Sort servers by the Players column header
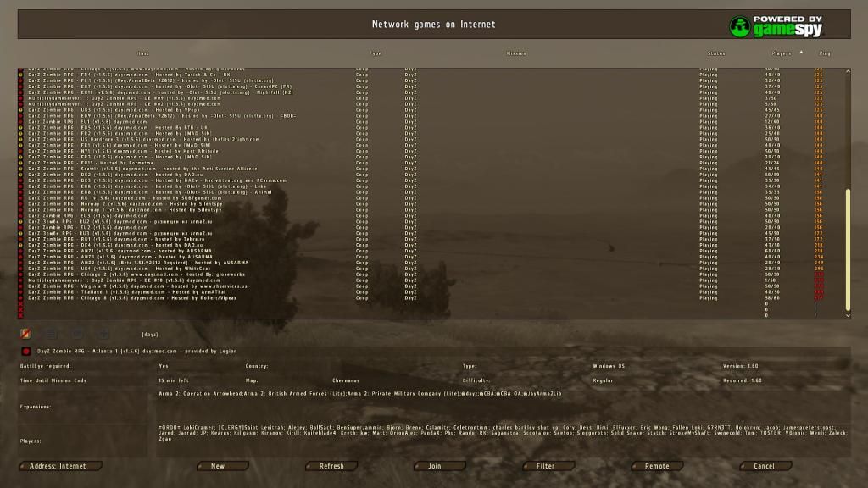 tap(781, 53)
